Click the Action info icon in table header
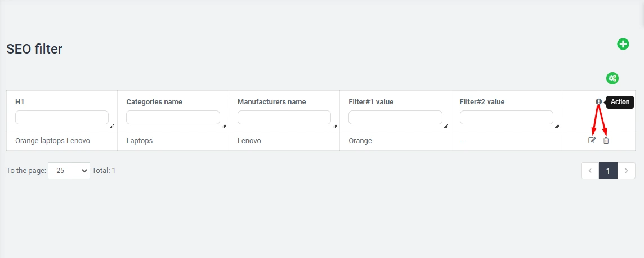Screen dimensions: 644x258 pos(598,102)
